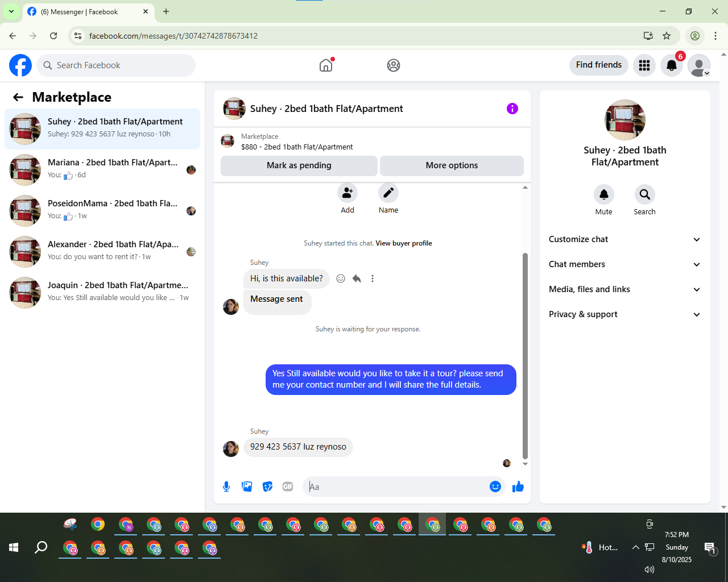Choose a GIF icon
This screenshot has height=582, width=728.
(288, 487)
